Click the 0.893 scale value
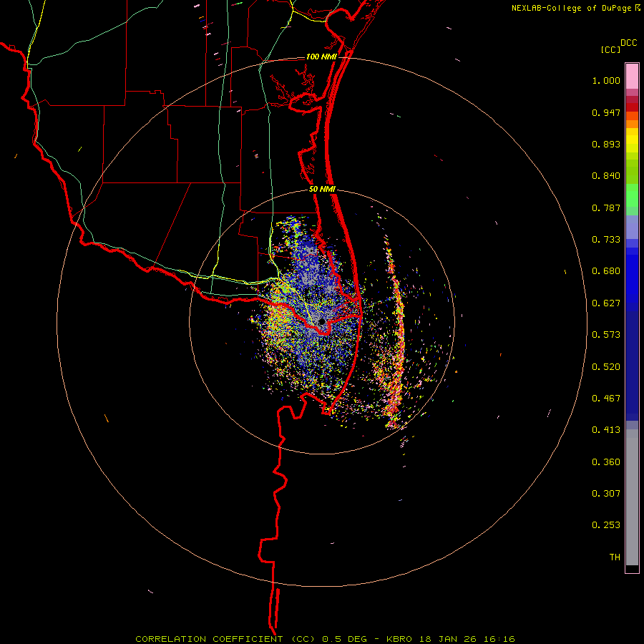 (606, 144)
